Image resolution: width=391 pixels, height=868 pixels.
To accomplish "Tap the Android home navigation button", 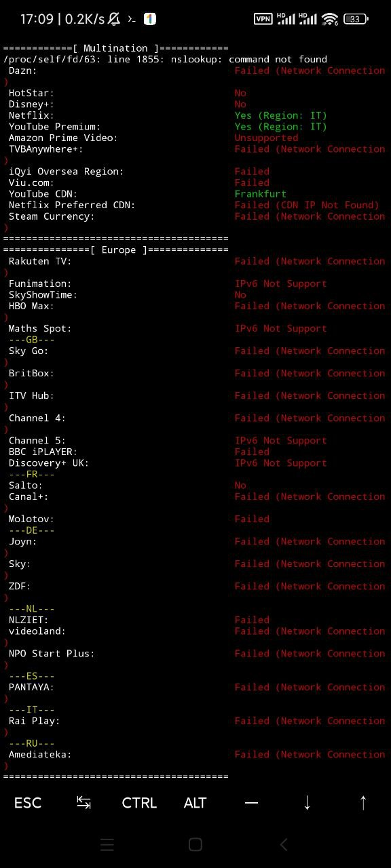I will tap(195, 844).
